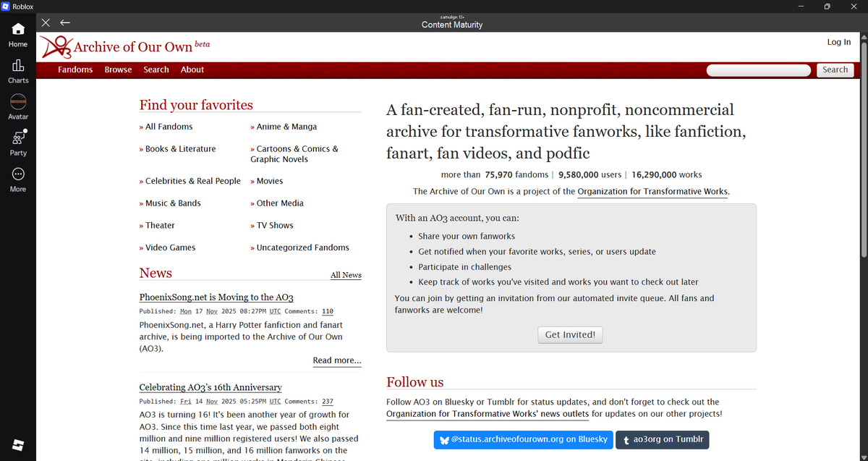This screenshot has height=461, width=868.
Task: Open the Browse menu
Action: [x=118, y=69]
